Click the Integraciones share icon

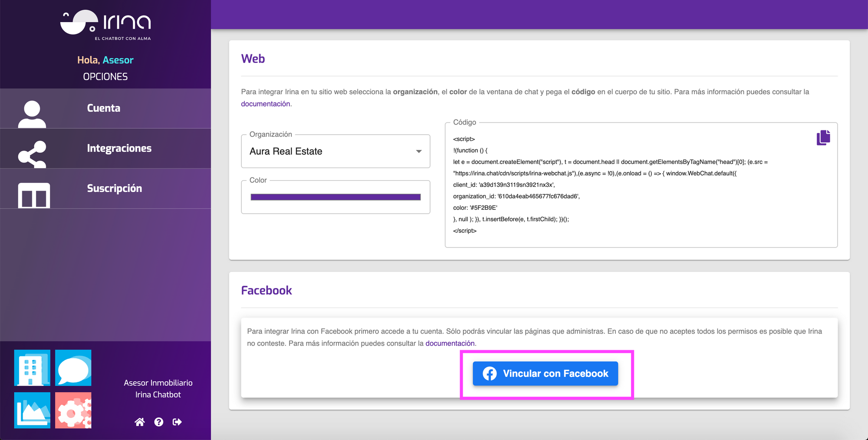click(x=32, y=154)
